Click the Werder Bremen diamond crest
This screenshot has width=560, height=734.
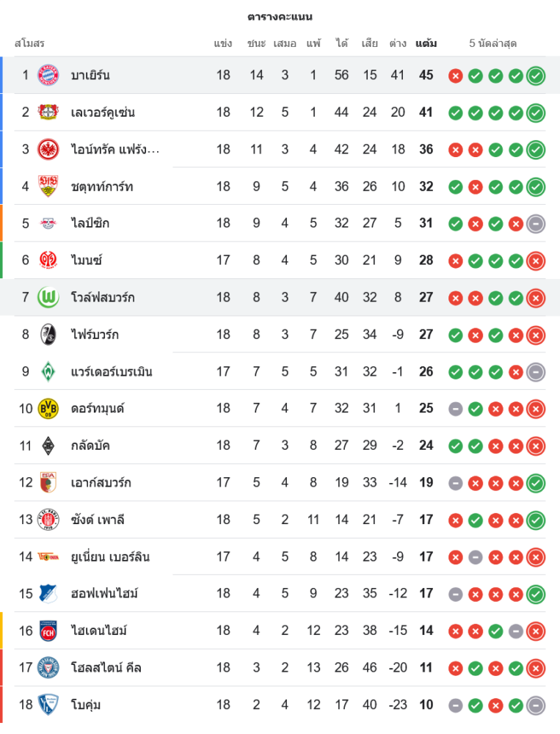pos(48,371)
